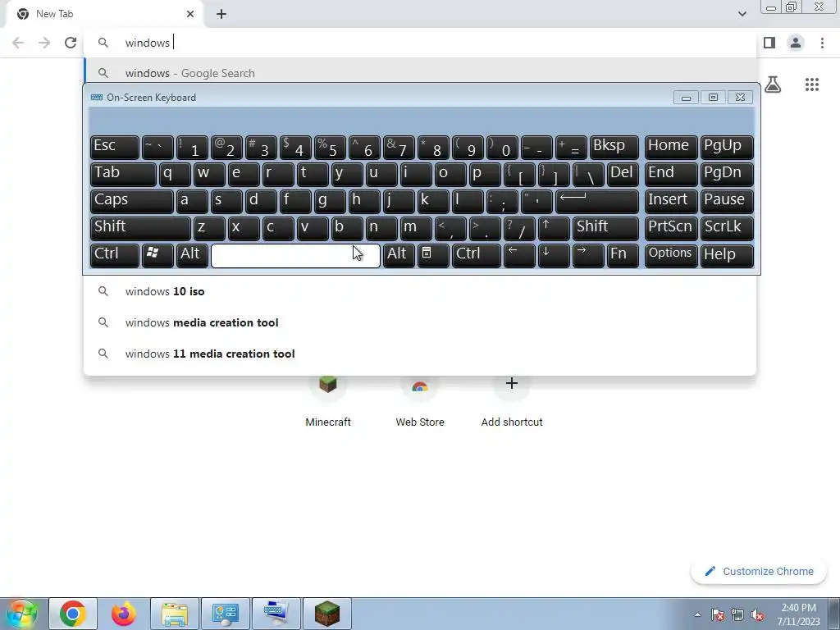840x630 pixels.
Task: Toggle the right Alt key on keyboard
Action: pos(399,256)
